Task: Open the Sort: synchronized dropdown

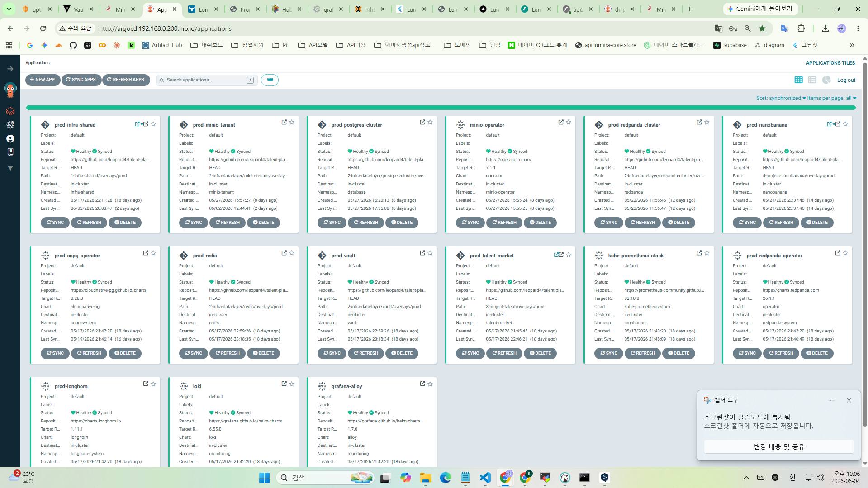Action: click(781, 98)
